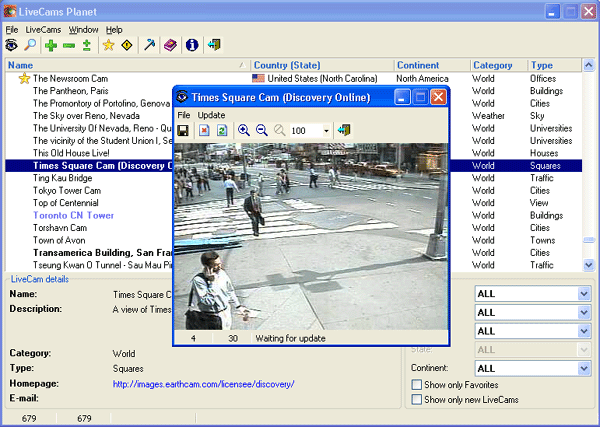This screenshot has height=427, width=600.
Task: Open the magnifier search tool icon
Action: [30, 45]
